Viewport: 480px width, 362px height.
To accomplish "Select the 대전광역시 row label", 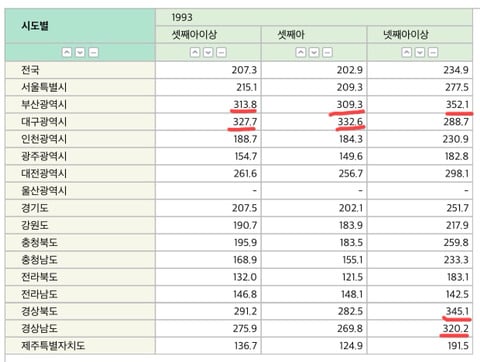I will coord(44,174).
